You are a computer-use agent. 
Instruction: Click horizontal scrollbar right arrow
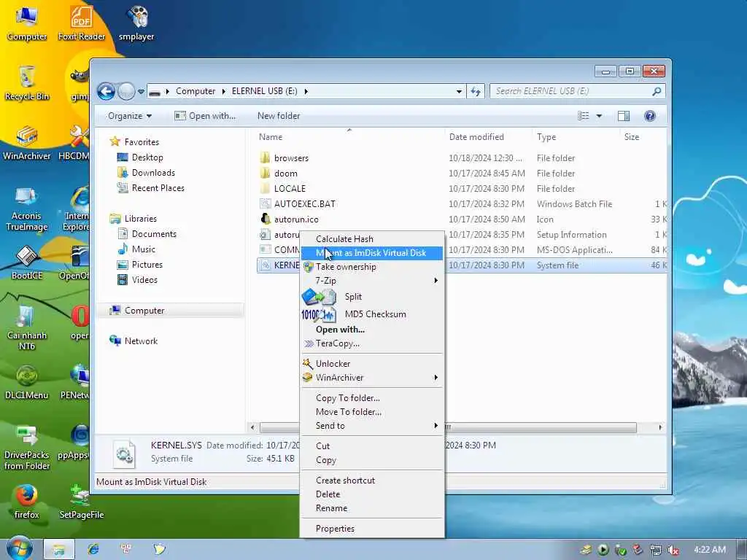coord(659,427)
